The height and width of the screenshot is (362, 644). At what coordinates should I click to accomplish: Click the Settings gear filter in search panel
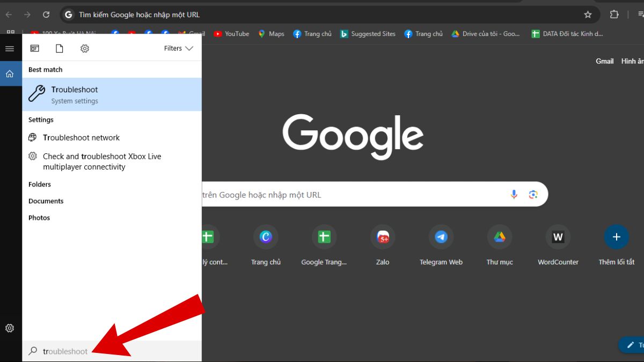tap(84, 48)
